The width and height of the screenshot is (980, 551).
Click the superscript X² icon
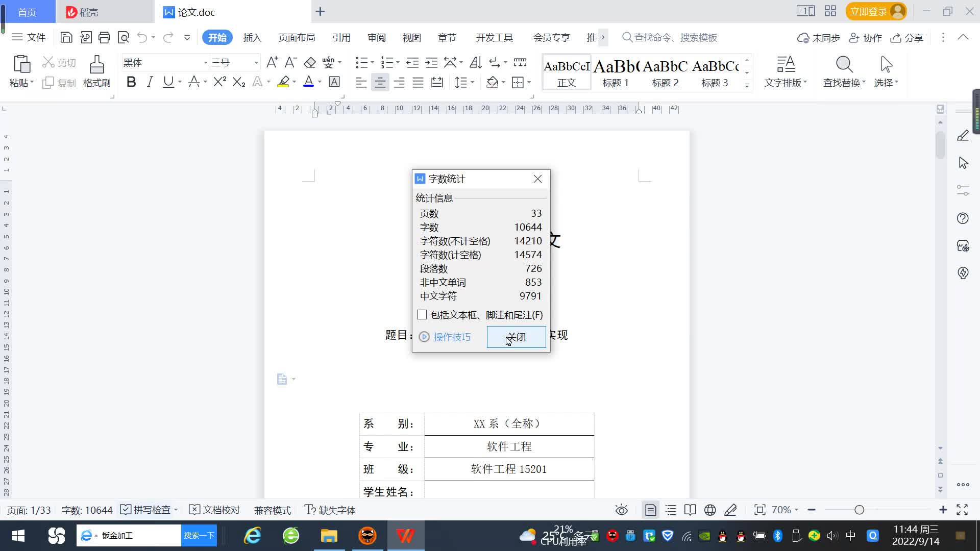pos(219,82)
